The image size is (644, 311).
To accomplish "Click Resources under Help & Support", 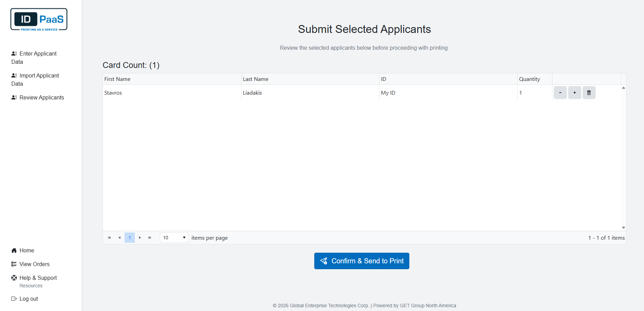I will (x=31, y=285).
